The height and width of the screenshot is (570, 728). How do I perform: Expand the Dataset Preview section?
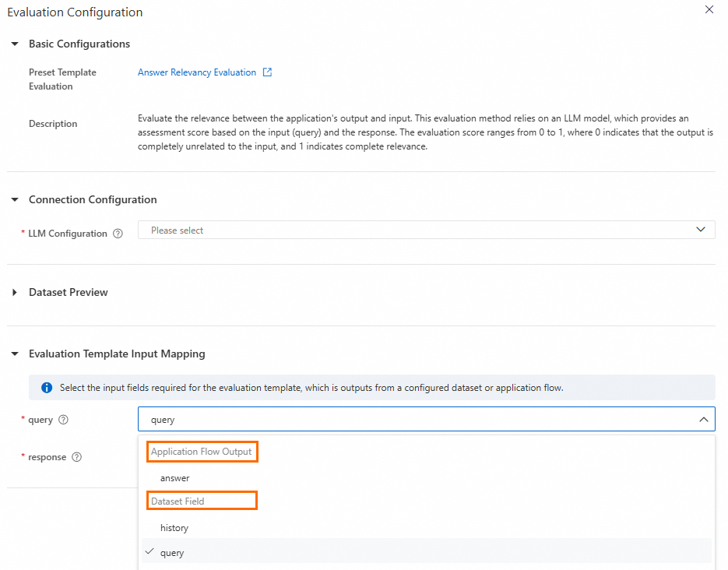click(15, 292)
